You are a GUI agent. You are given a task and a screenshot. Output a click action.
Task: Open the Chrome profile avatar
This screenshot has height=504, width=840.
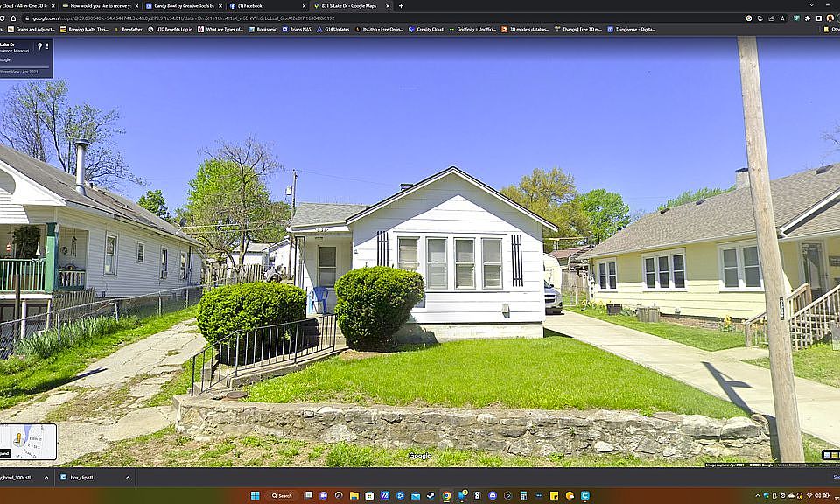[x=830, y=18]
